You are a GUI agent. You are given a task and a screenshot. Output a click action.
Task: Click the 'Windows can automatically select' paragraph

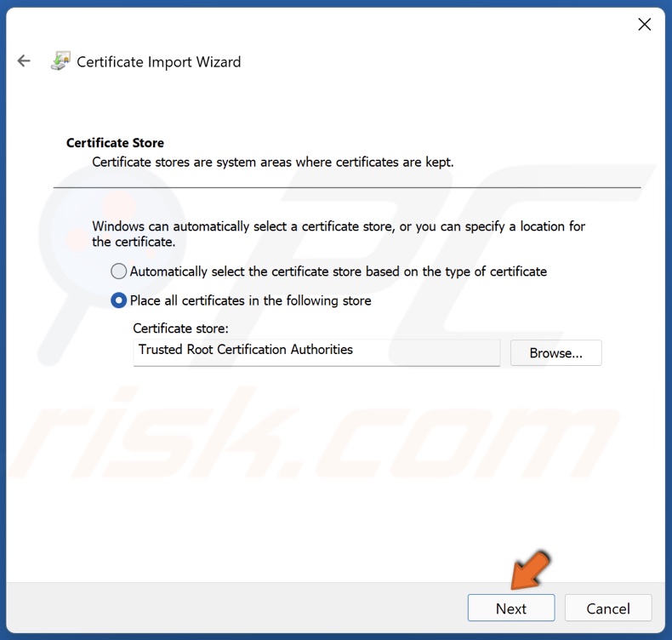[x=339, y=234]
